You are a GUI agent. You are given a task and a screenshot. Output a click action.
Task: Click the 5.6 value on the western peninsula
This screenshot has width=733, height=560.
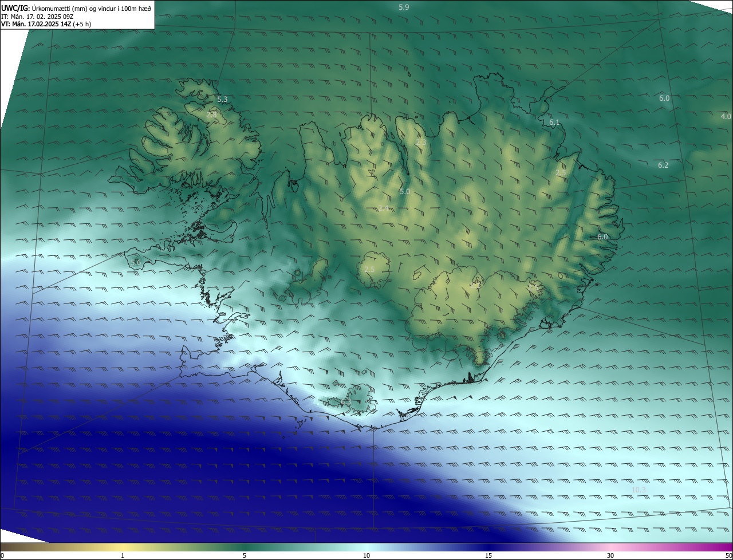[136, 262]
